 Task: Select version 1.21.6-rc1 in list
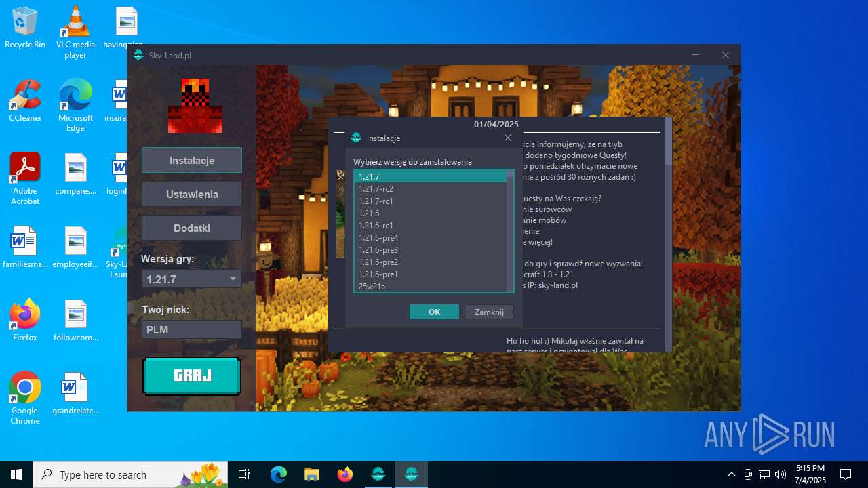click(x=430, y=225)
